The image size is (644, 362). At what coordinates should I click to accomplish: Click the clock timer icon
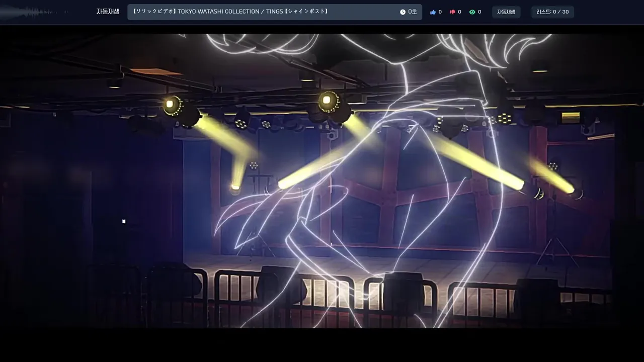point(403,12)
